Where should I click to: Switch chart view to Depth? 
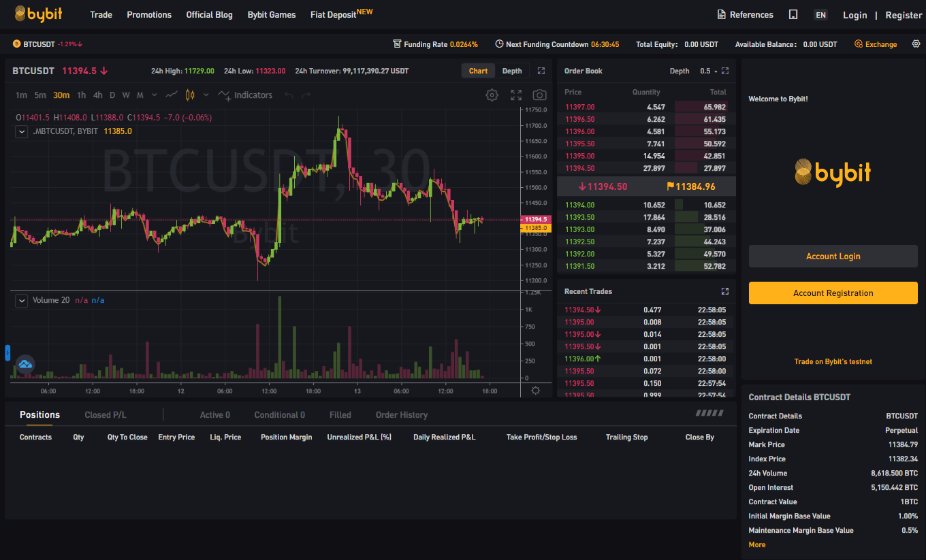(x=512, y=71)
